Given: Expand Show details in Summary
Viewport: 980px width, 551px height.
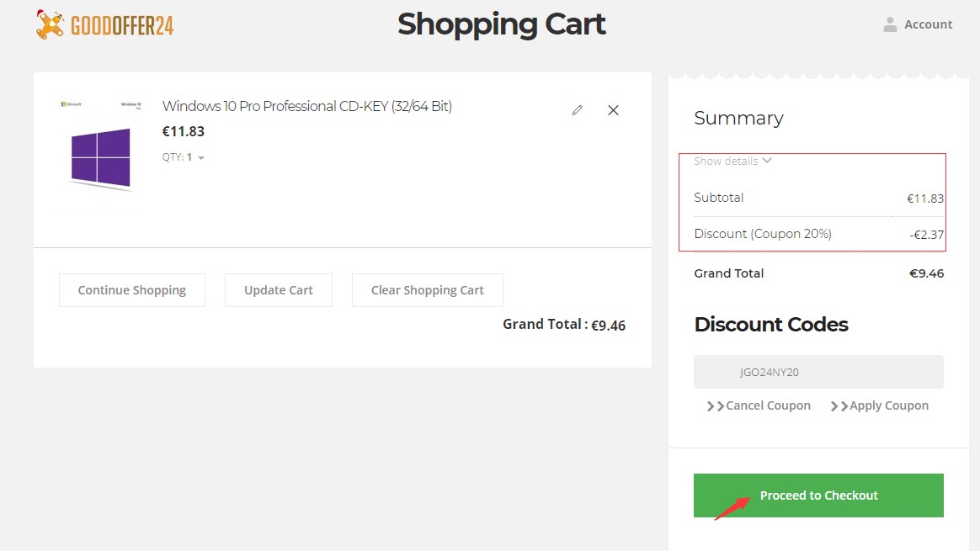Looking at the screenshot, I should coord(732,162).
